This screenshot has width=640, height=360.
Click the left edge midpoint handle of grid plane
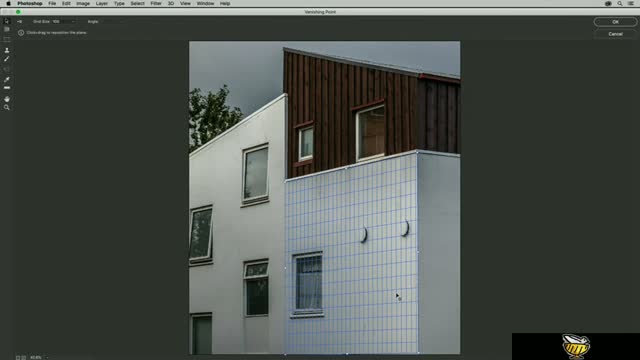(x=285, y=268)
